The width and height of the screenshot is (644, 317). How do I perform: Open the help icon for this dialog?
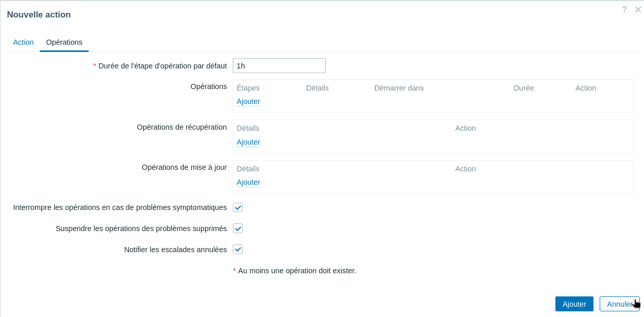(x=624, y=9)
